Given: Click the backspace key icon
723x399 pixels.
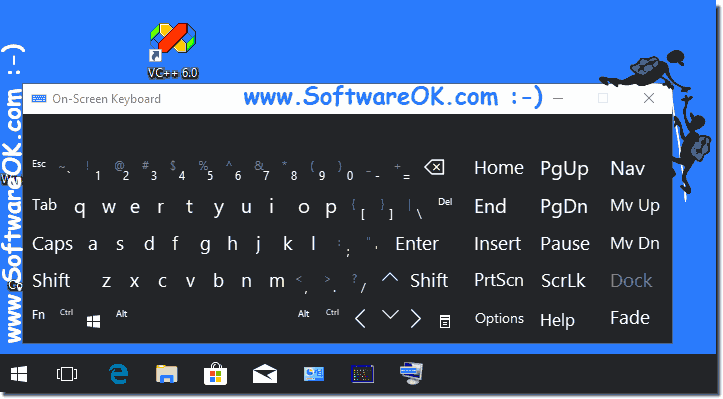Looking at the screenshot, I should point(434,167).
